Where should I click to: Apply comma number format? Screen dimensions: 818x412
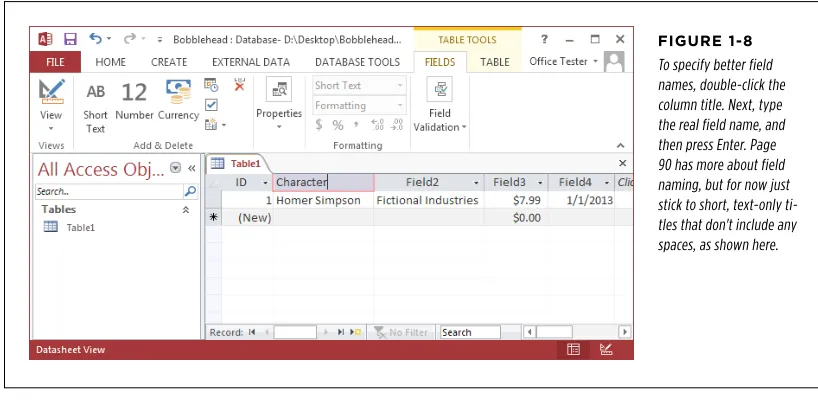coord(356,125)
